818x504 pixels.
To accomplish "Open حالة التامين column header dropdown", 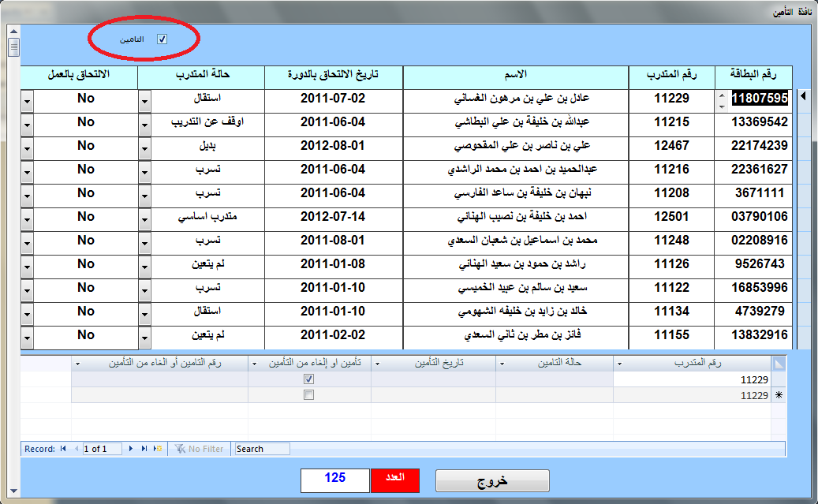I will tap(502, 364).
